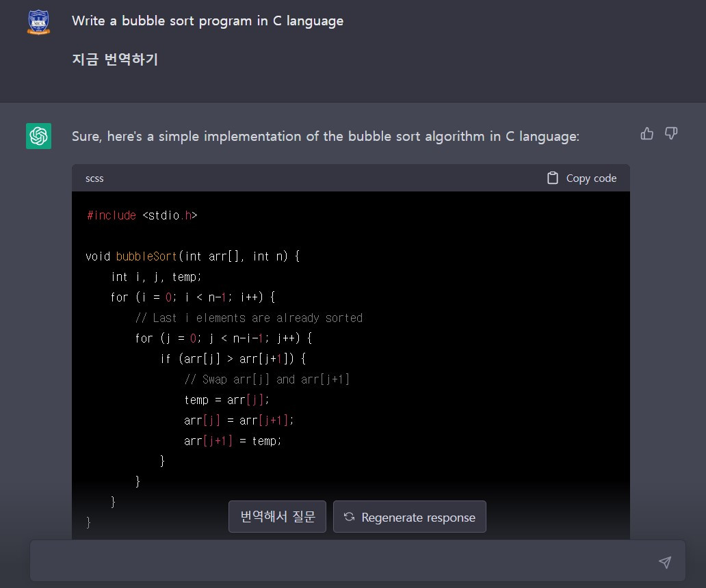The image size is (706, 588).
Task: Click the send message paper plane icon
Action: click(x=664, y=561)
